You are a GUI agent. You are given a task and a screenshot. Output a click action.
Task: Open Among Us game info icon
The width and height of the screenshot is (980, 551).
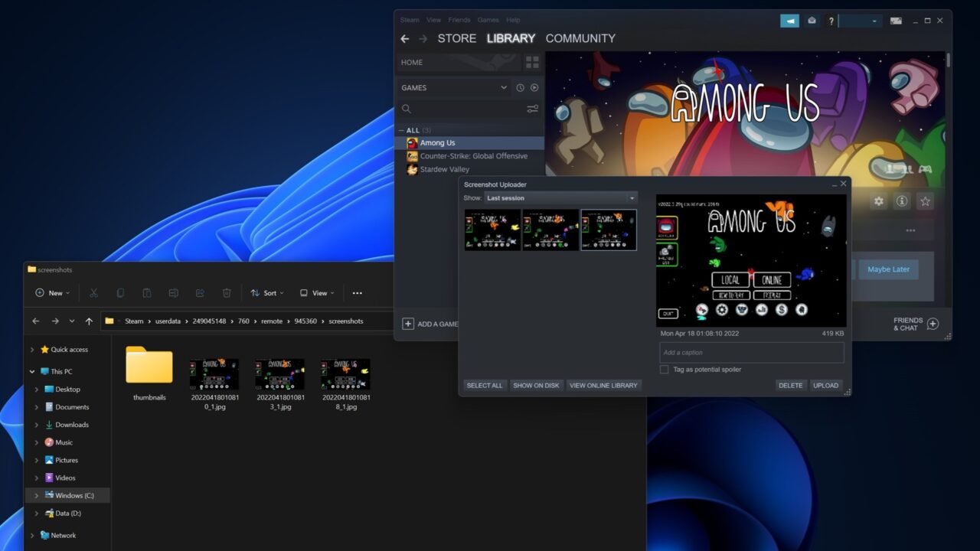pos(902,201)
